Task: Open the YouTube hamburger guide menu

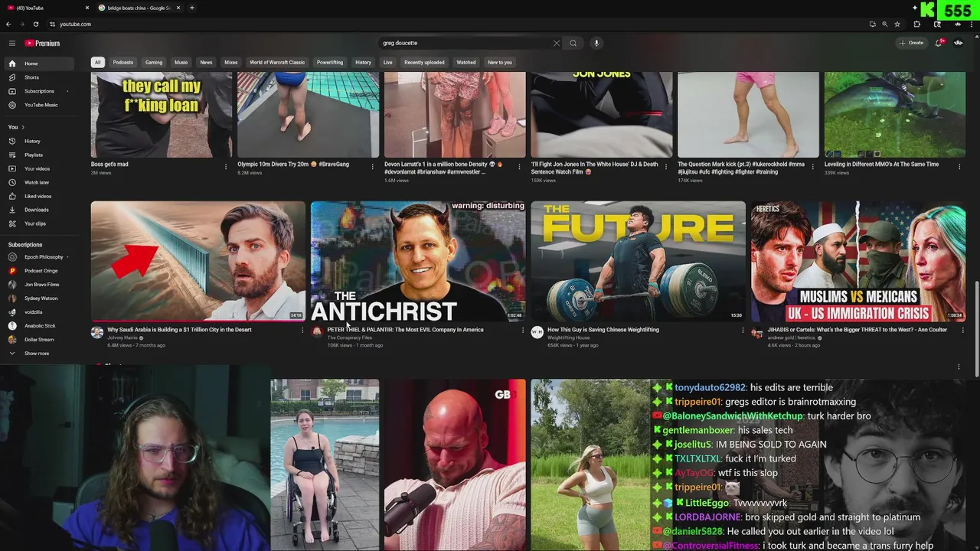Action: 11,44
